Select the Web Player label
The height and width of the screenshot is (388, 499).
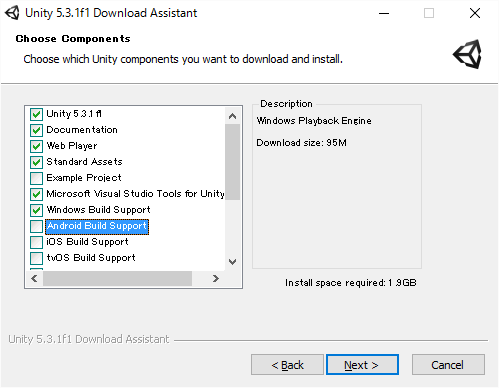[72, 146]
